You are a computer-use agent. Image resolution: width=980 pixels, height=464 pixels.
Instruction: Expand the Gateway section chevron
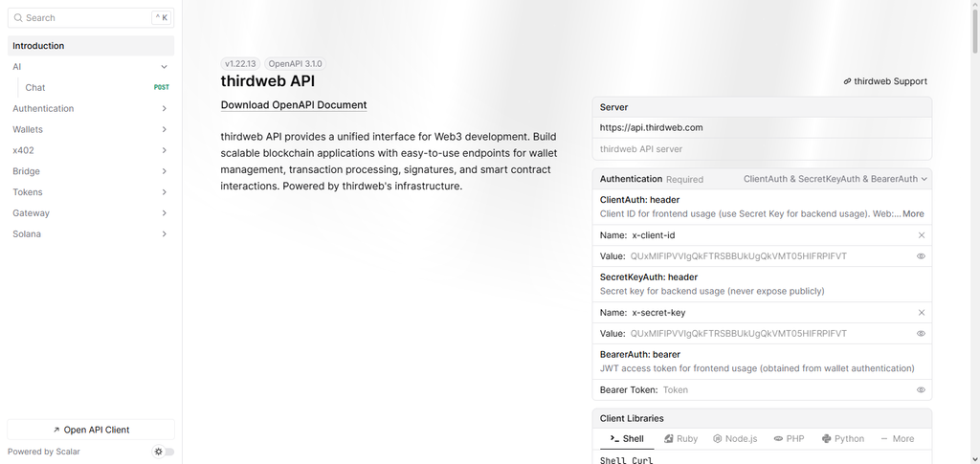click(x=164, y=213)
